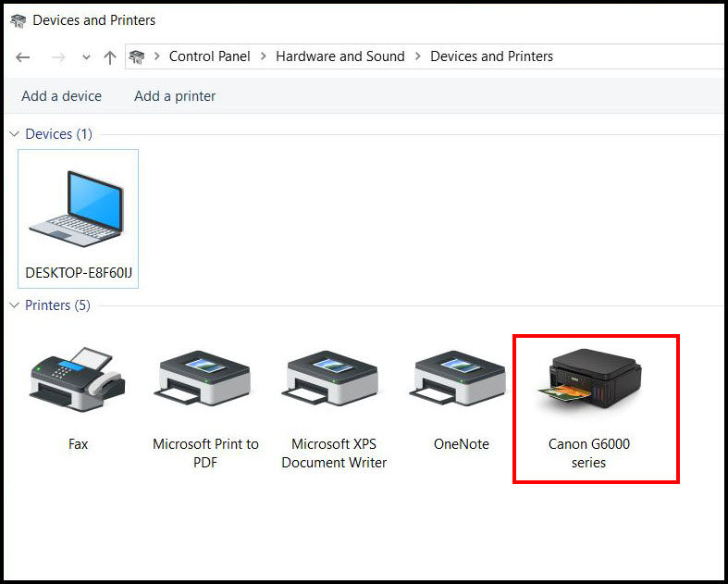This screenshot has width=728, height=584.
Task: Navigate up one level with up arrow
Action: pos(110,57)
